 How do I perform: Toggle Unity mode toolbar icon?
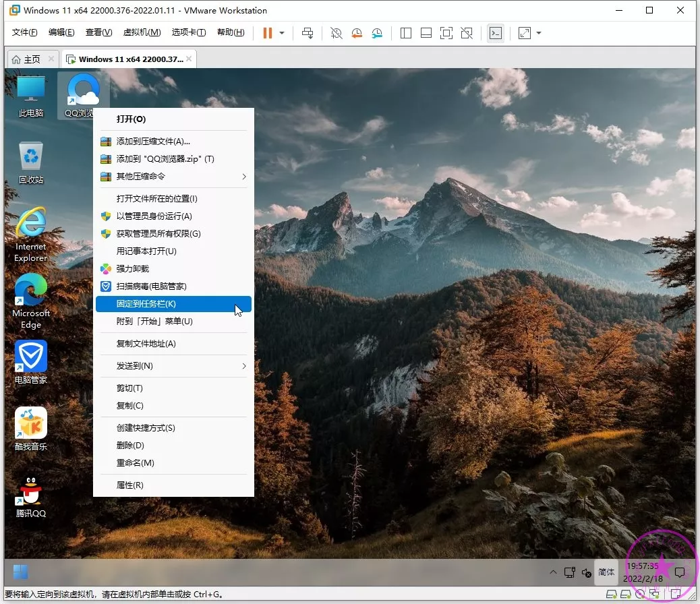pyautogui.click(x=467, y=33)
